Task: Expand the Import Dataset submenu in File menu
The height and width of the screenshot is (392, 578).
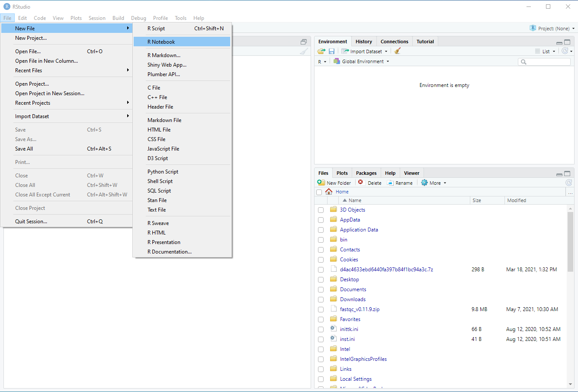Action: pos(67,116)
